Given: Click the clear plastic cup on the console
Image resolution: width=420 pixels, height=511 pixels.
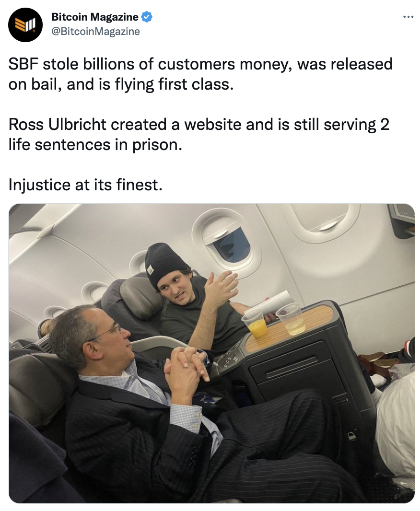Looking at the screenshot, I should [x=292, y=318].
